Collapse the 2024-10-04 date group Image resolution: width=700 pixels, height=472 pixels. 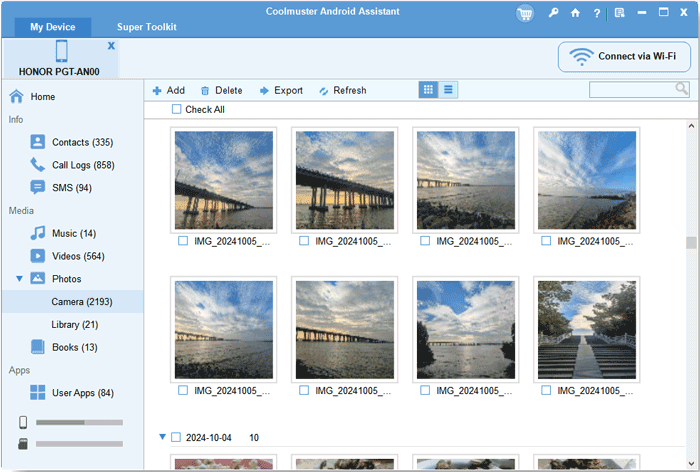pyautogui.click(x=163, y=437)
